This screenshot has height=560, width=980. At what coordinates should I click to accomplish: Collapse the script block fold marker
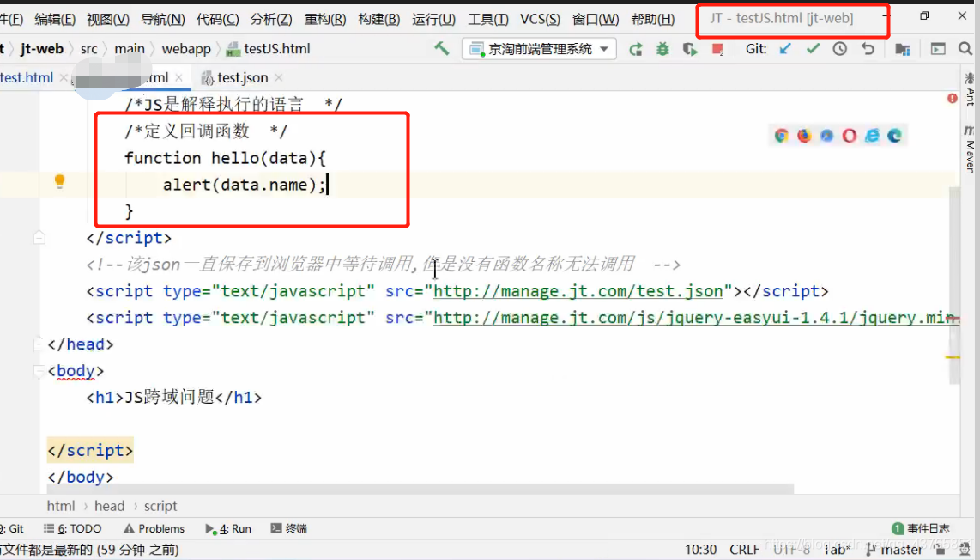click(39, 238)
